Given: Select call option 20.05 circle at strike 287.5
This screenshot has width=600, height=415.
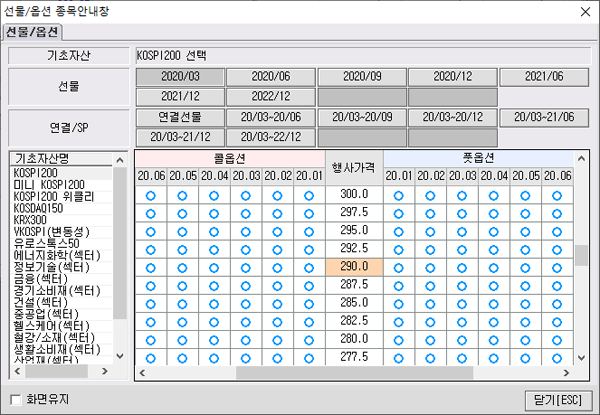Looking at the screenshot, I should (x=182, y=285).
